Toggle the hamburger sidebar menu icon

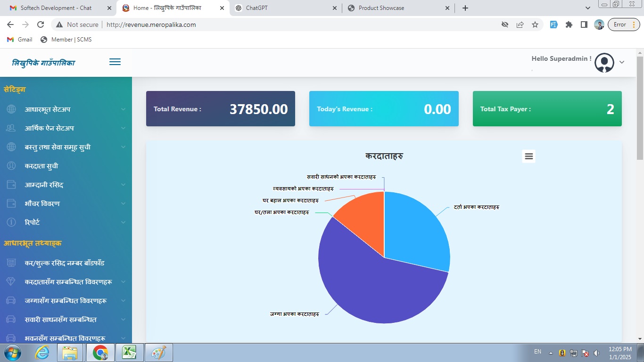coord(115,62)
